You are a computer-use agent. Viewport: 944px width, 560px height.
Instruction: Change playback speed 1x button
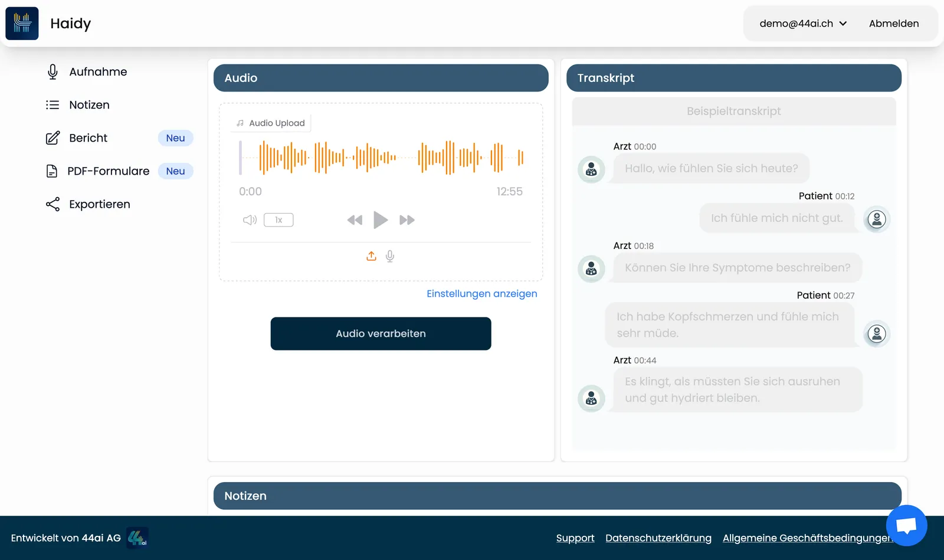(x=278, y=220)
